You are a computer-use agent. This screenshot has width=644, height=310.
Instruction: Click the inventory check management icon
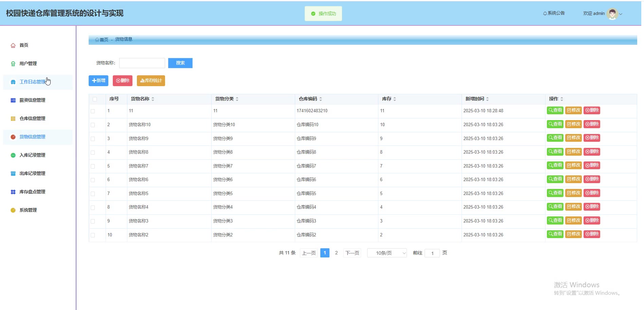13,192
